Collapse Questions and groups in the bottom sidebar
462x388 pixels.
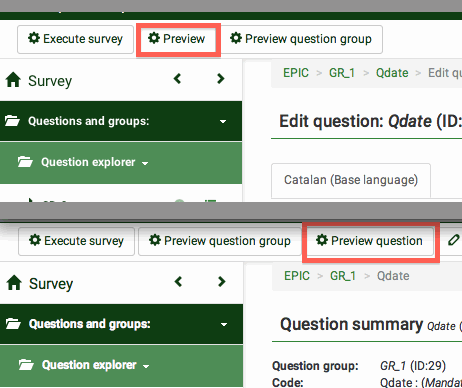click(224, 324)
